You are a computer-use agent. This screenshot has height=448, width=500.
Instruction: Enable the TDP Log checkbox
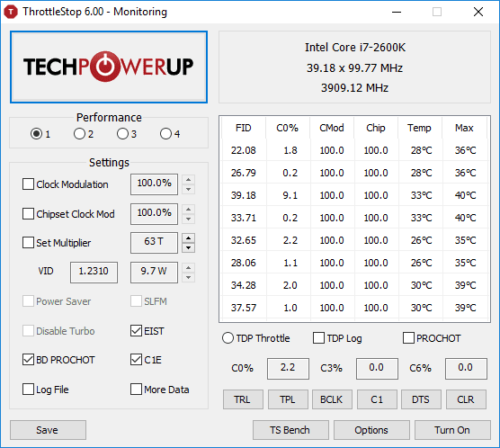[318, 338]
